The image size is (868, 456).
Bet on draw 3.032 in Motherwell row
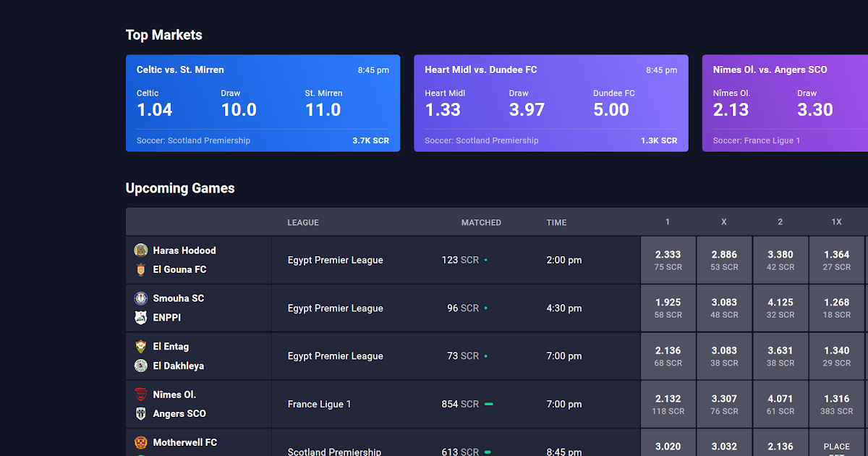(724, 443)
